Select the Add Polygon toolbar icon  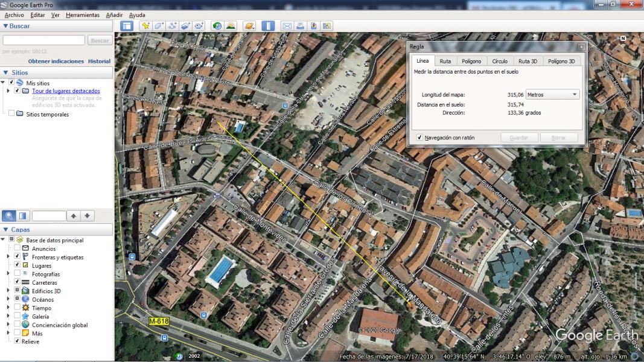click(159, 26)
